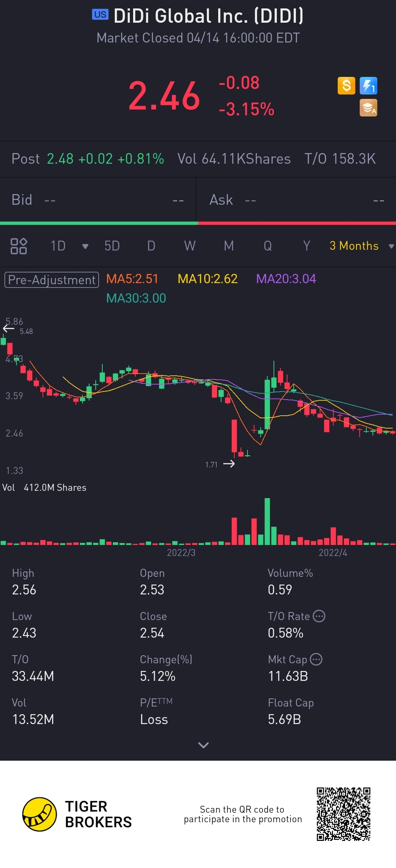Tap the blue lightning bolt icon
The image size is (396, 868).
pos(368,86)
